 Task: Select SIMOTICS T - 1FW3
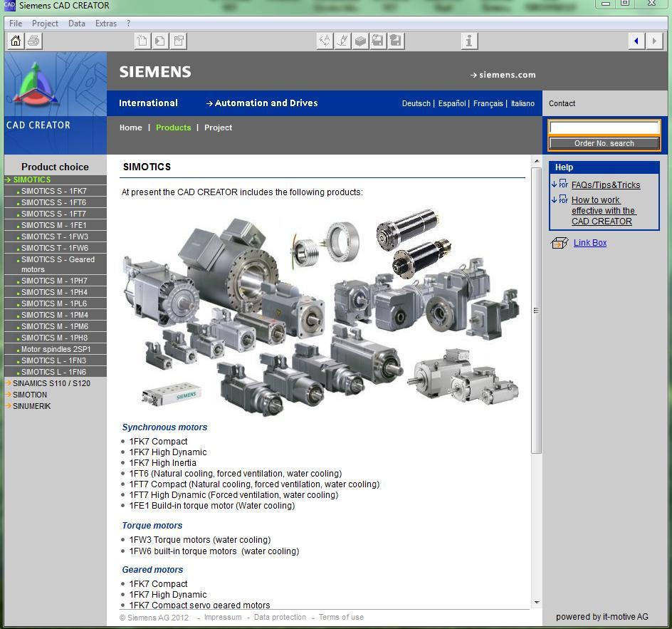56,236
